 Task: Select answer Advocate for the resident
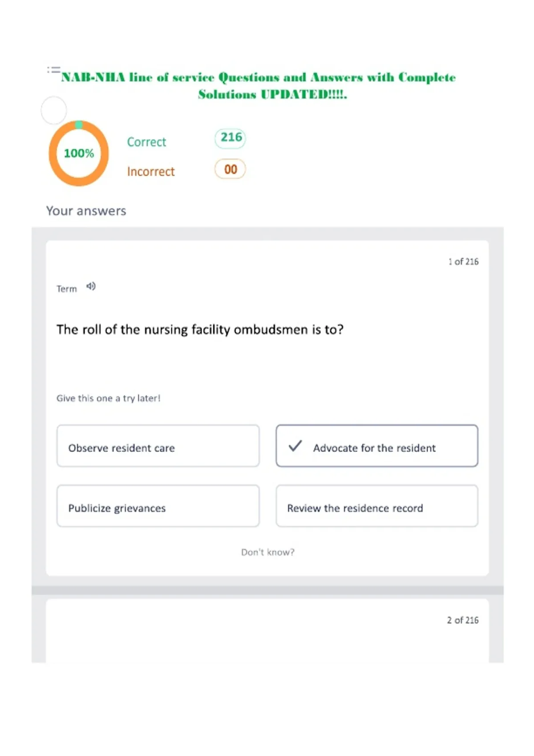[377, 446]
